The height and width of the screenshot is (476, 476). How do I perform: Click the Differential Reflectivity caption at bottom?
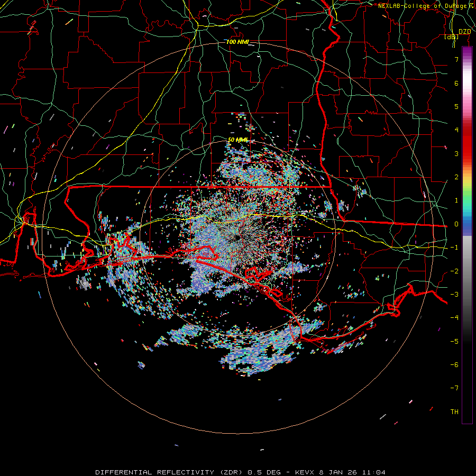pyautogui.click(x=240, y=472)
